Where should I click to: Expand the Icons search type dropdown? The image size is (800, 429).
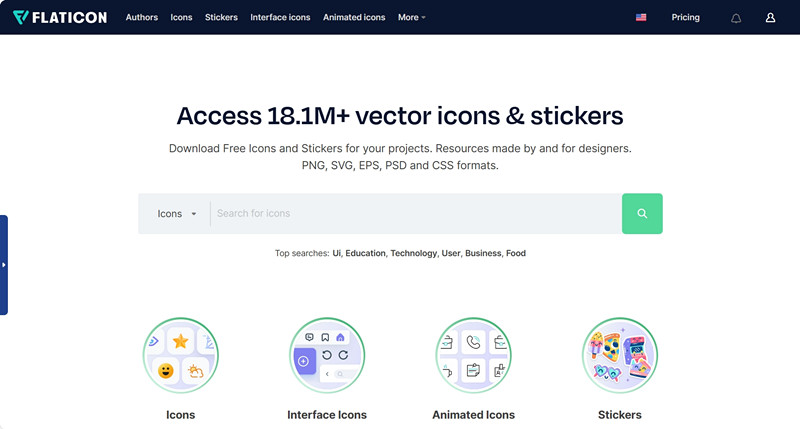[x=177, y=214]
